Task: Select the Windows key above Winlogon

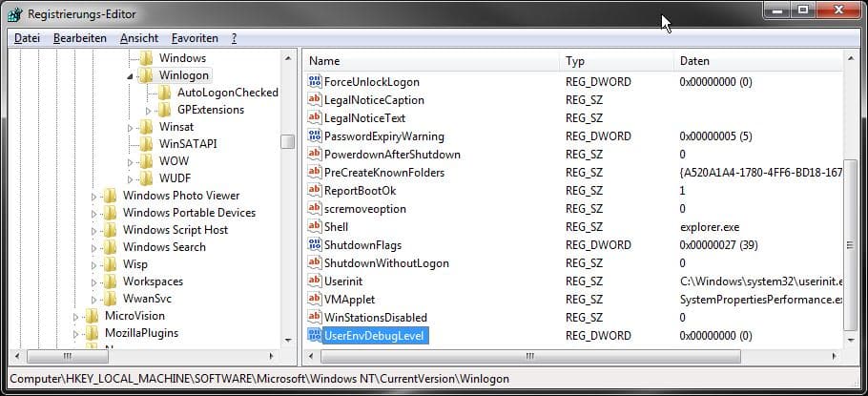Action: point(182,58)
